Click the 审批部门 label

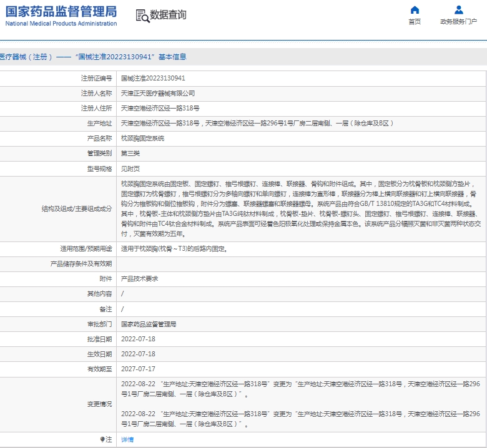(99, 324)
